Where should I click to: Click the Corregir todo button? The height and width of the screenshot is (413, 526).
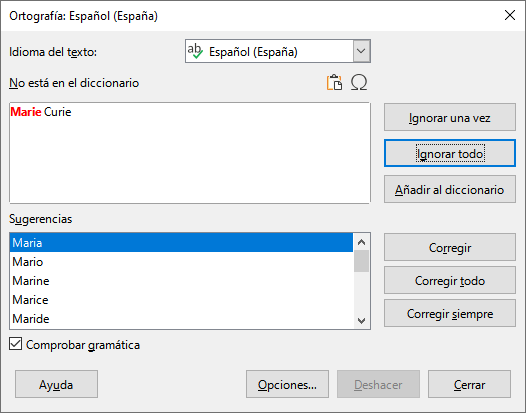[x=450, y=280]
